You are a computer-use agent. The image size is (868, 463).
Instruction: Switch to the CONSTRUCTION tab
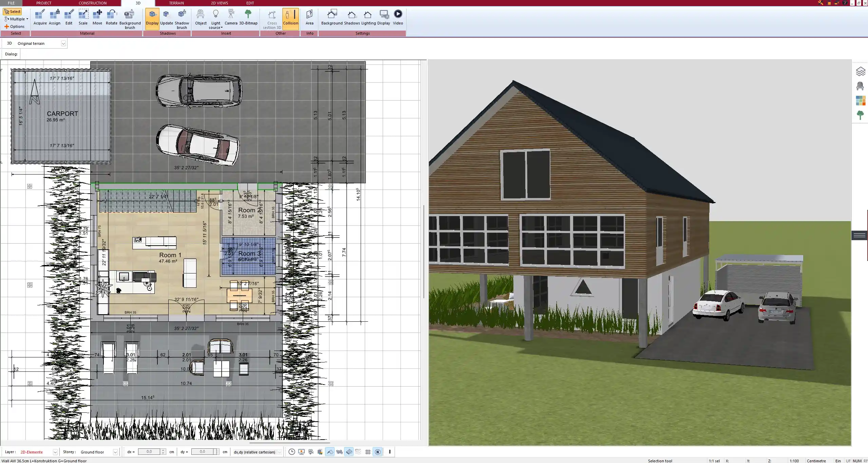pos(93,3)
